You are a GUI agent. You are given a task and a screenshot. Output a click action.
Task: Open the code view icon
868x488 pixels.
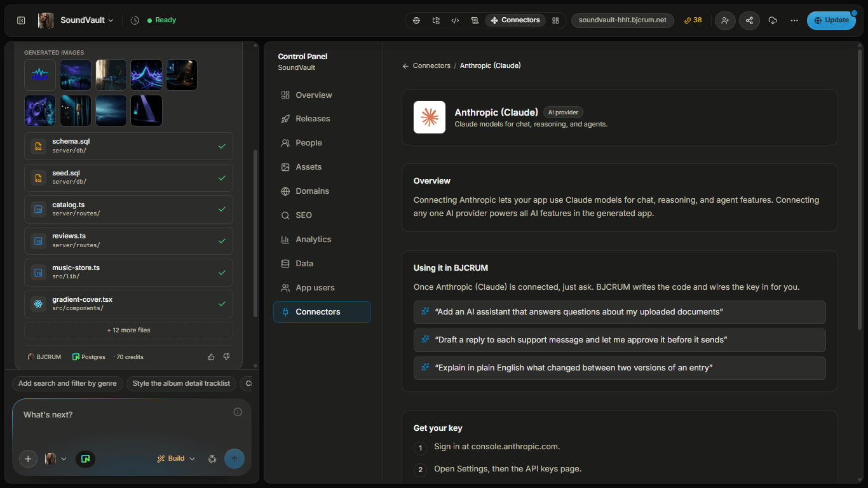pyautogui.click(x=455, y=20)
